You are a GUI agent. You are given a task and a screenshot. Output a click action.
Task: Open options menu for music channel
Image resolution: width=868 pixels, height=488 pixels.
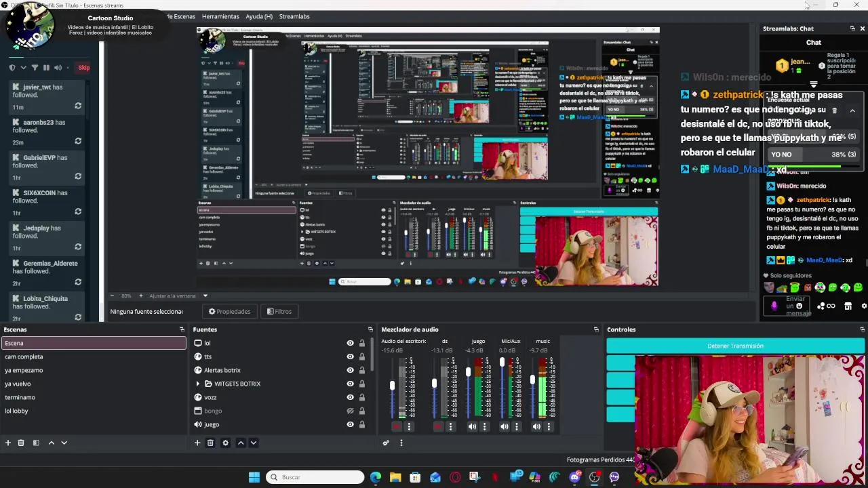[x=549, y=426]
